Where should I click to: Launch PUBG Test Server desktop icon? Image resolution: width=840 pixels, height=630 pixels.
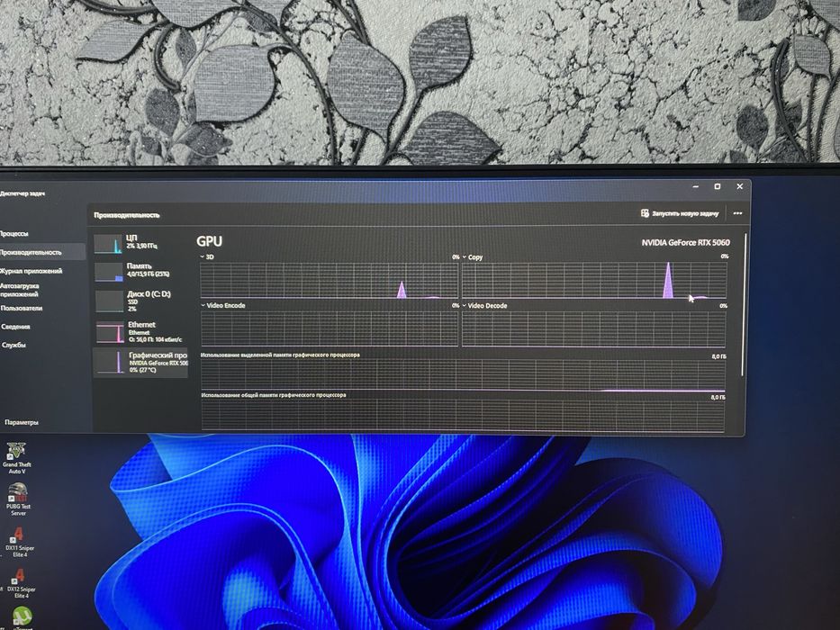coord(18,499)
